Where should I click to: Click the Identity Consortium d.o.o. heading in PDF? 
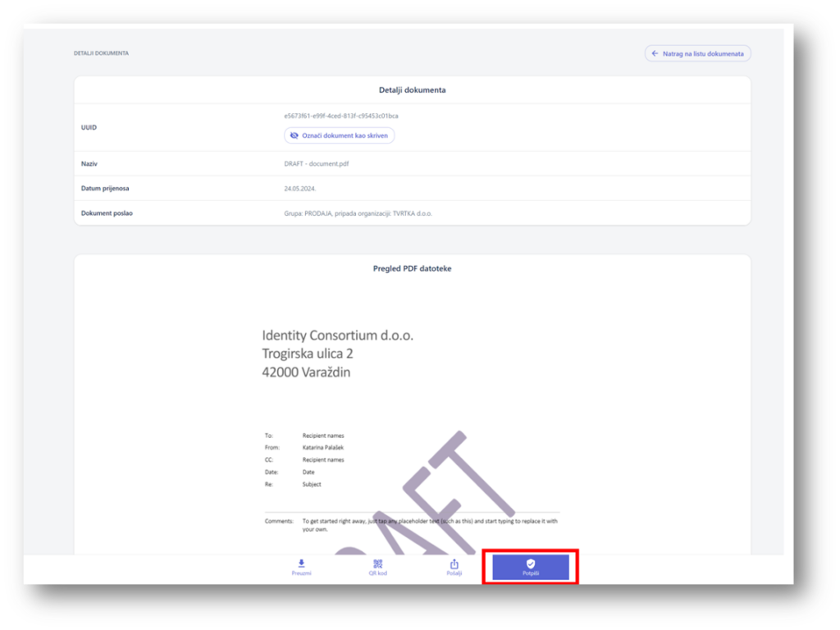pos(338,336)
